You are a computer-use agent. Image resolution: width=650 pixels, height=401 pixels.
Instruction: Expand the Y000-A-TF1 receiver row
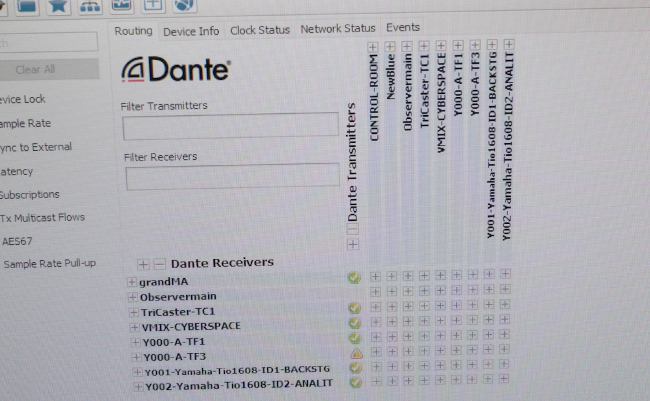[135, 342]
